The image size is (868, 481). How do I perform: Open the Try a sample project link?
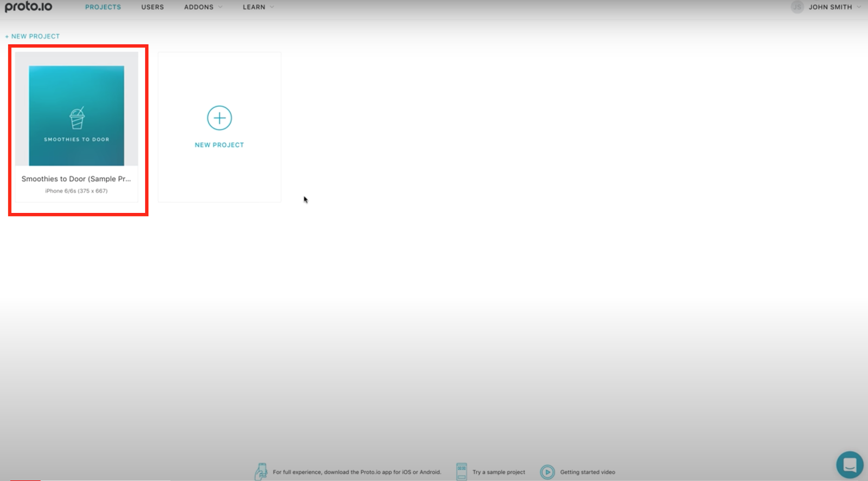[499, 472]
